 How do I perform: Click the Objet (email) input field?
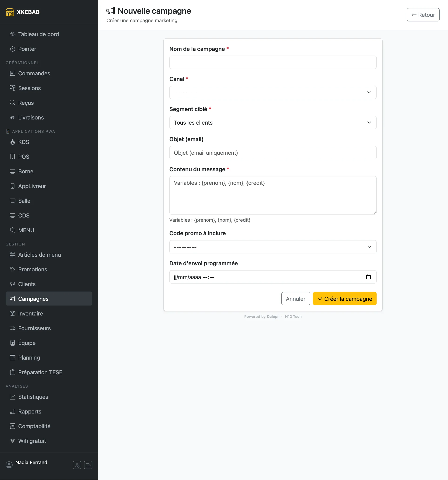[x=273, y=153]
